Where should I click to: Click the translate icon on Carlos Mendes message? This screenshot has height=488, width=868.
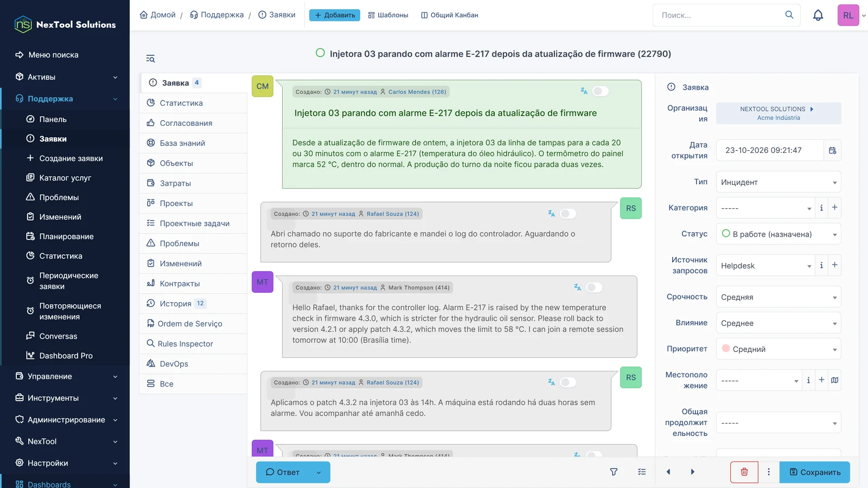584,91
